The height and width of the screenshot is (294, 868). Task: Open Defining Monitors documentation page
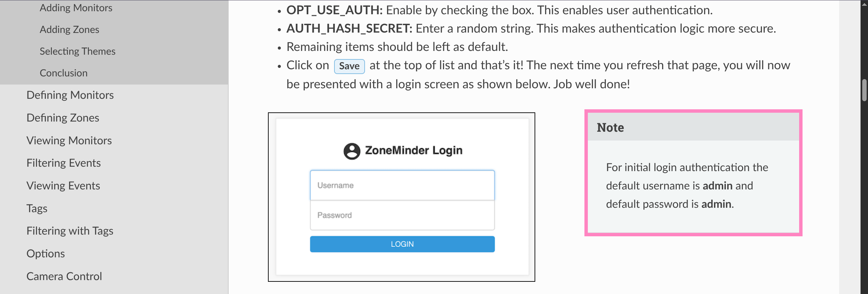pos(70,95)
